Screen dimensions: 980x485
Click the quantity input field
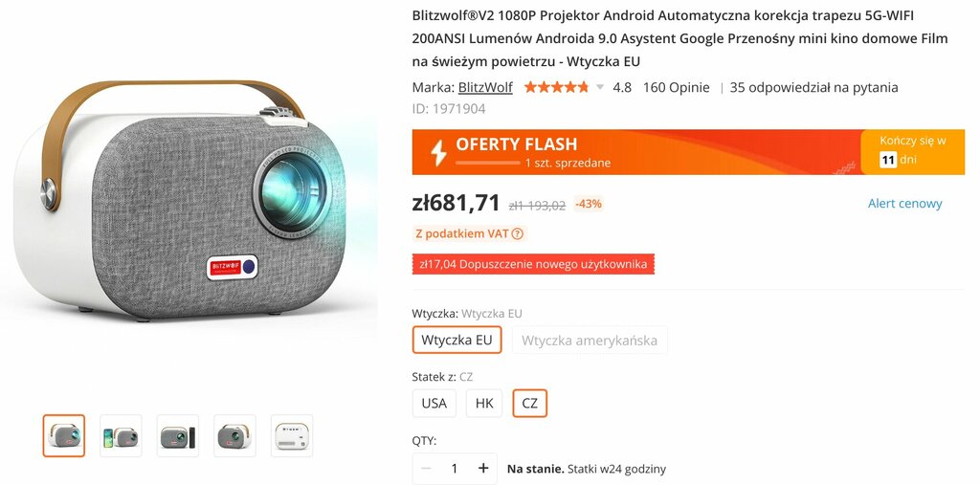click(455, 468)
